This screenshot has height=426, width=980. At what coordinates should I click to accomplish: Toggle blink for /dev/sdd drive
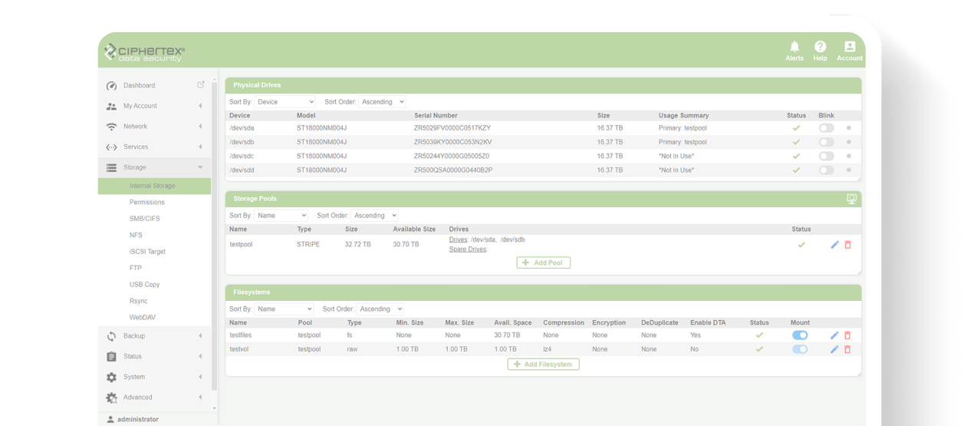pyautogui.click(x=826, y=170)
